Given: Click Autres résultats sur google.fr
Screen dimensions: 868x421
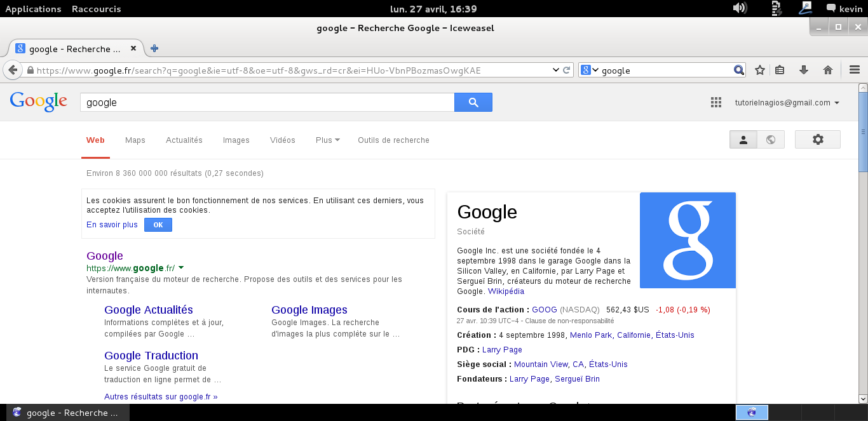Looking at the screenshot, I should click(x=161, y=397).
